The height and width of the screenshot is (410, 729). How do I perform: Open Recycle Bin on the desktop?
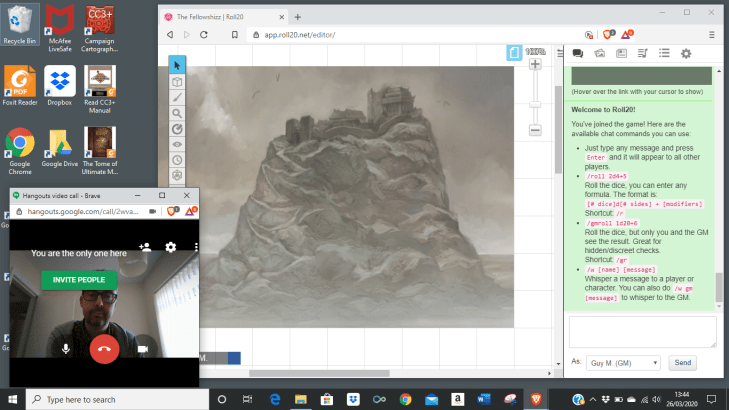(x=20, y=24)
